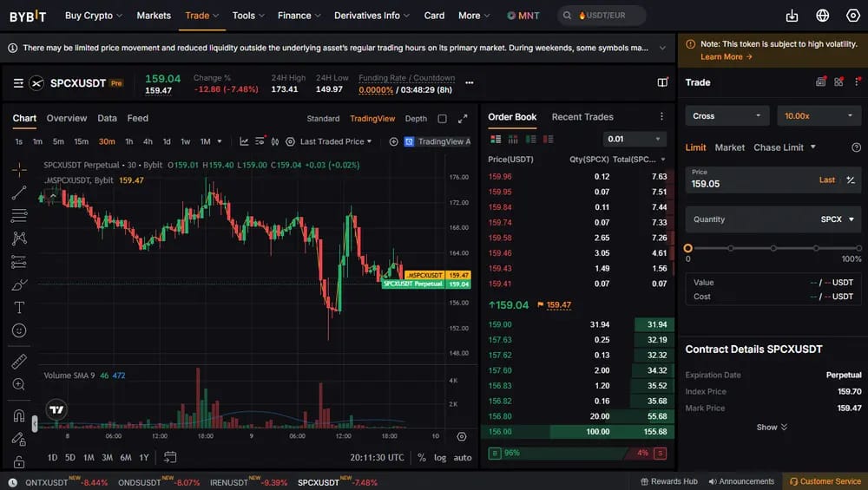
Task: Click the Learn More link
Action: point(727,57)
